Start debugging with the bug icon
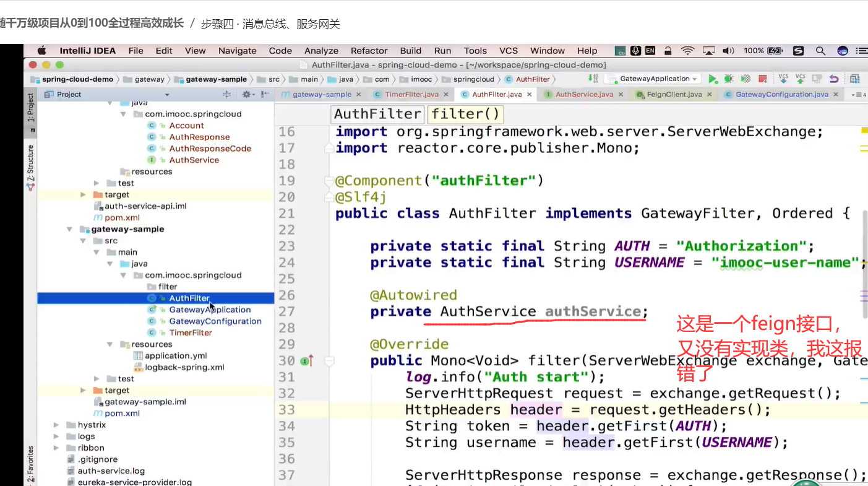This screenshot has width=868, height=486. [729, 79]
